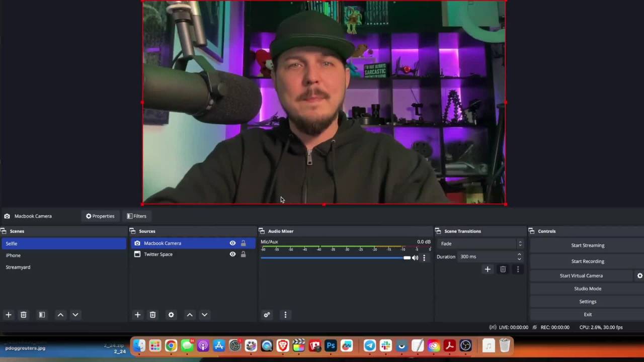The width and height of the screenshot is (644, 362).
Task: Click Start Streaming button
Action: click(587, 245)
